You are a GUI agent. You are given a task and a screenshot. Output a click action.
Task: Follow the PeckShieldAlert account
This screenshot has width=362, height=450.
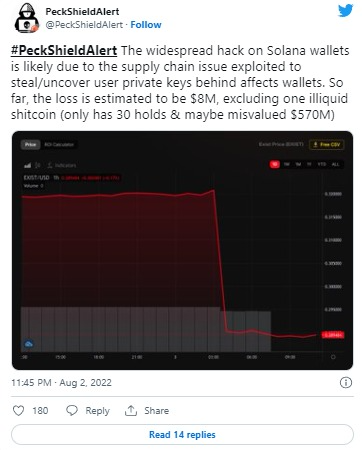coord(146,25)
